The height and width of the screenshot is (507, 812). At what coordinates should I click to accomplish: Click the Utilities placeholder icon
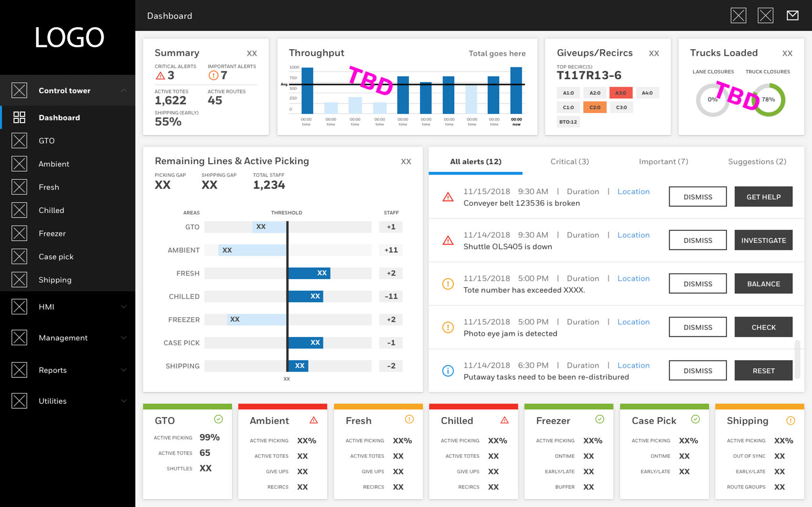pos(19,401)
